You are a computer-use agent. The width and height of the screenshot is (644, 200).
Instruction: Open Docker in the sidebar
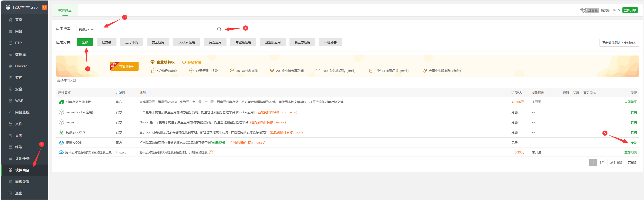25,66
